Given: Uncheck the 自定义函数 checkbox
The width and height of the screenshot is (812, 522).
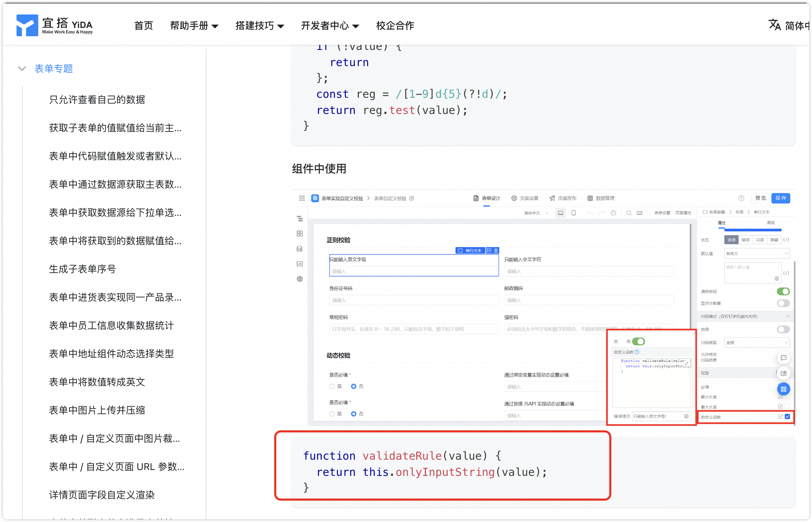Looking at the screenshot, I should coord(787,417).
